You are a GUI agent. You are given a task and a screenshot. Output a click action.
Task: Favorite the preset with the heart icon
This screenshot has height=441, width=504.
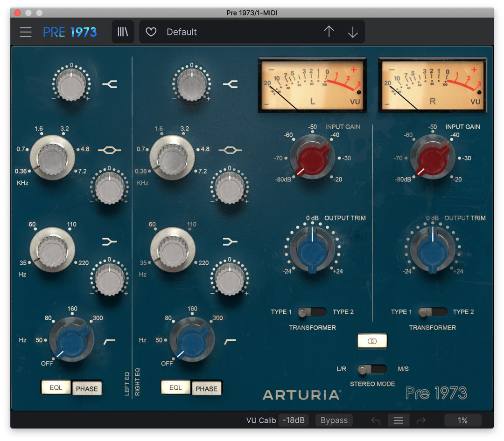click(151, 32)
